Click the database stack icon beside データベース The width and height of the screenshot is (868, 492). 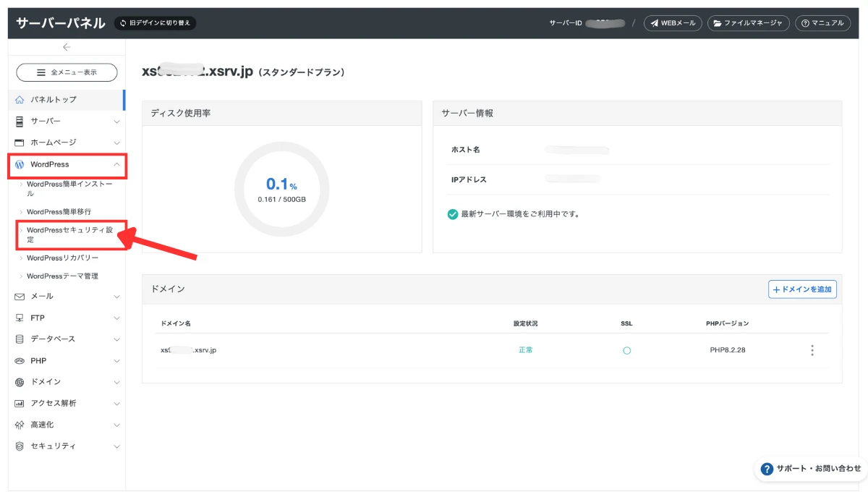20,339
